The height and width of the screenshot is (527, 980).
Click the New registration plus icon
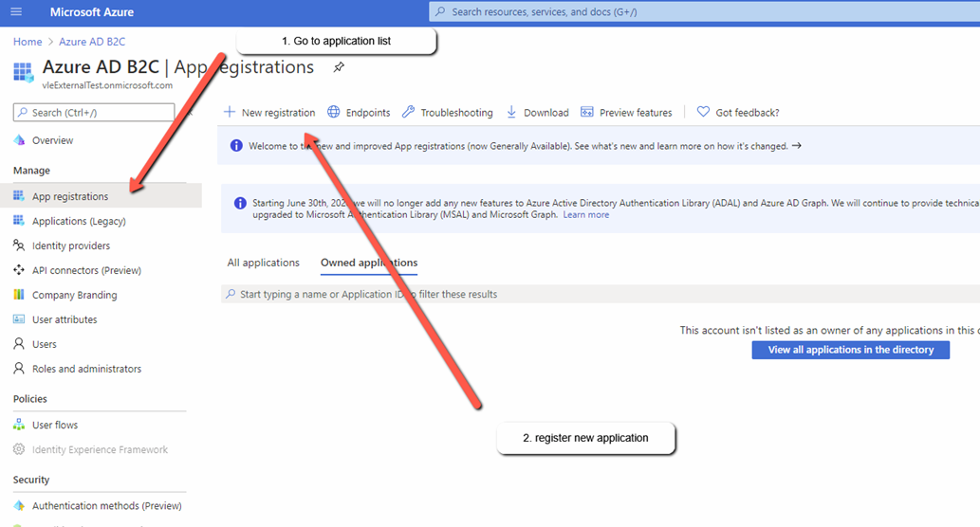(230, 112)
